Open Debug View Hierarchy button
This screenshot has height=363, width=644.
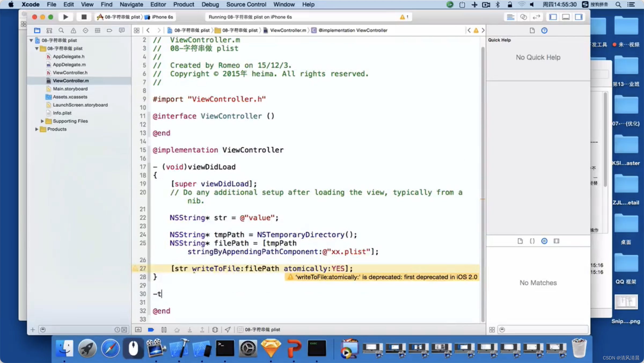pos(215,329)
